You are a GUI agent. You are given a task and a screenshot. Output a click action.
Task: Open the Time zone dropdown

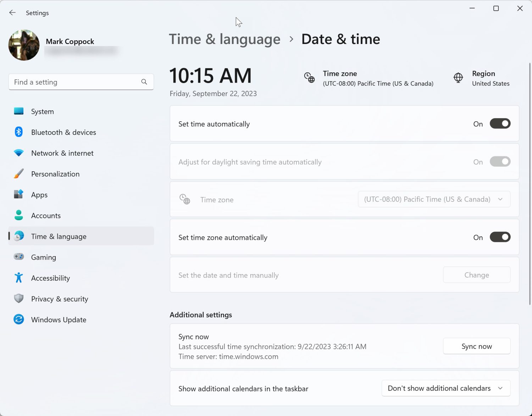(434, 199)
